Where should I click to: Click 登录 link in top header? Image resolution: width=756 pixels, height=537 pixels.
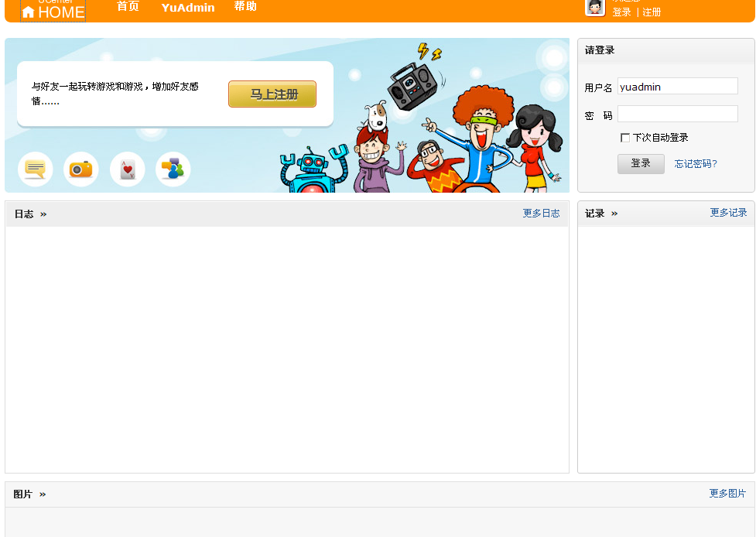click(x=621, y=12)
